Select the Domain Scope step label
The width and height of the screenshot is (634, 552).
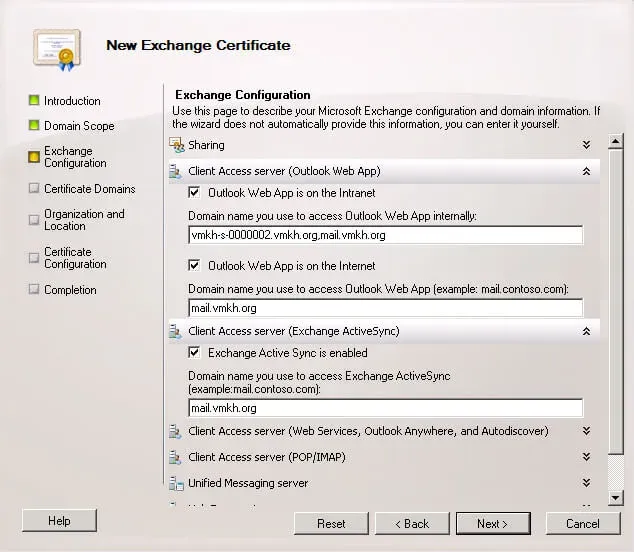(x=79, y=126)
